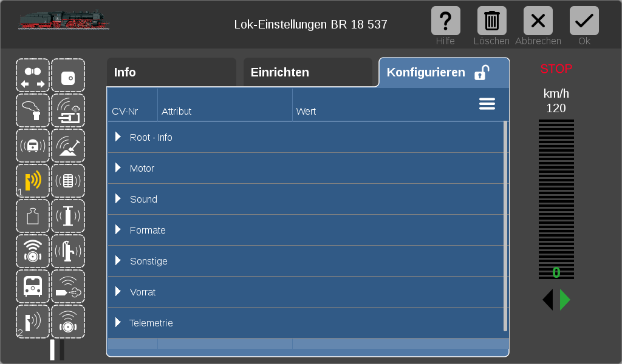Viewport: 622px width, 364px height.
Task: Click the red STOP button
Action: [x=556, y=69]
